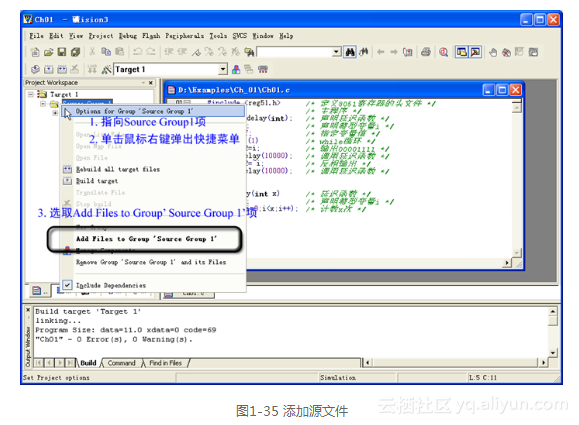This screenshot has width=579, height=425.
Task: Open the SVCS menu
Action: (x=240, y=36)
